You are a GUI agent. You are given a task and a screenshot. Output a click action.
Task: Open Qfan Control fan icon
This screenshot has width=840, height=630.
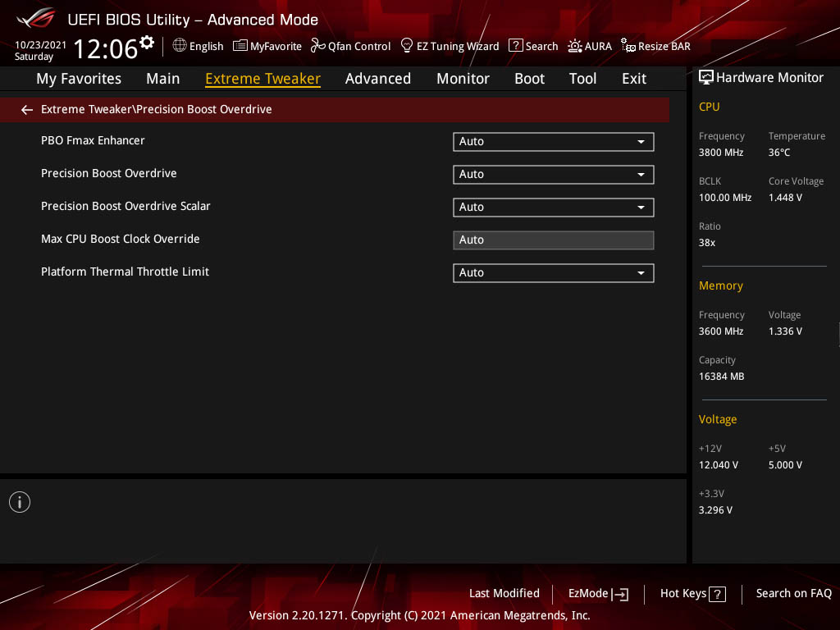pos(317,46)
